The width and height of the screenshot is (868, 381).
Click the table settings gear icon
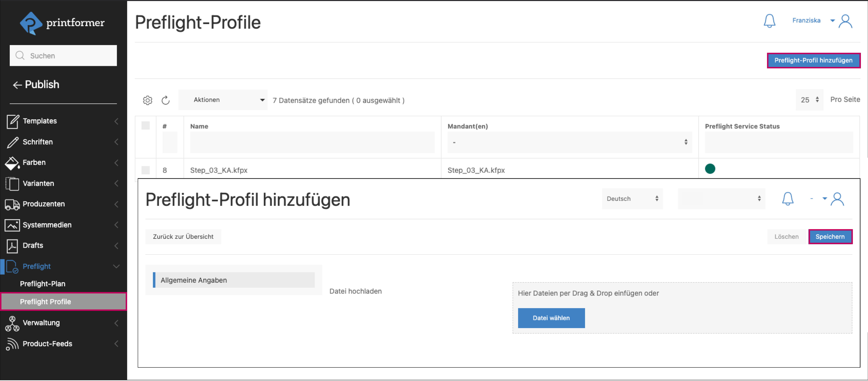pos(147,100)
